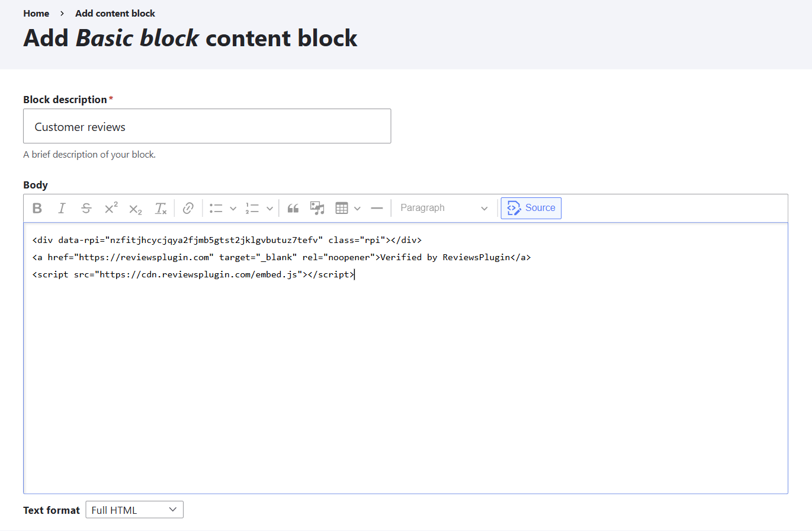This screenshot has height=531, width=812.
Task: Click the 'A brief description of your block.' text
Action: [x=89, y=155]
